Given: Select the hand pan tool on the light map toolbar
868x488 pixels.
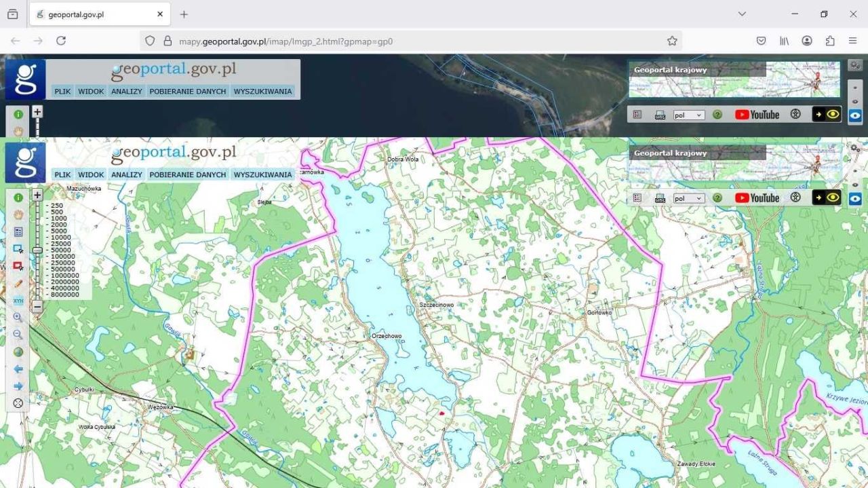Looking at the screenshot, I should coord(18,214).
